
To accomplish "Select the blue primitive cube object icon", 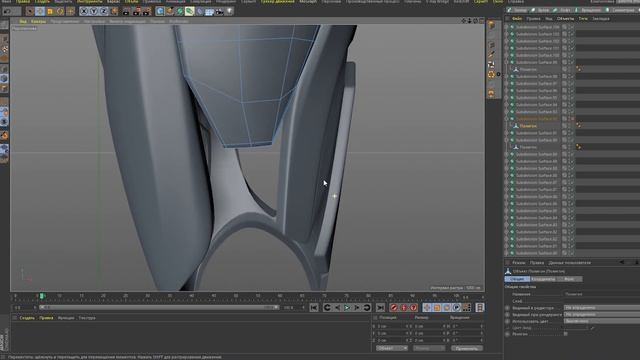I will tap(160, 11).
